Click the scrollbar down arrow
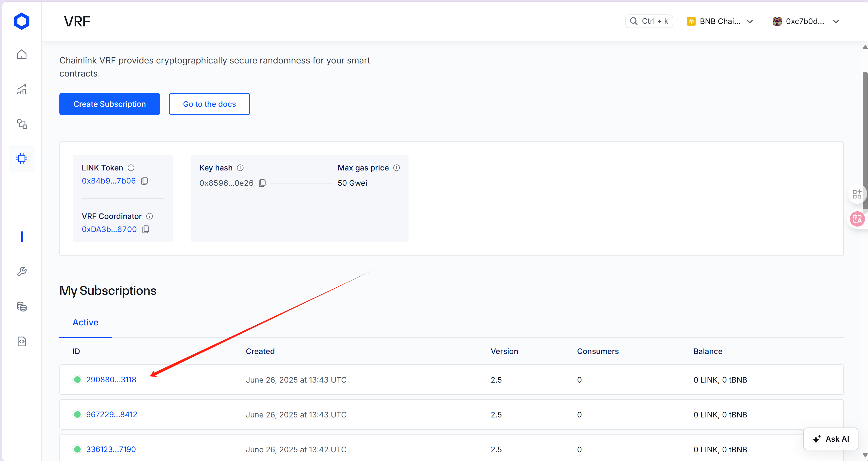The width and height of the screenshot is (868, 461). 865,455
